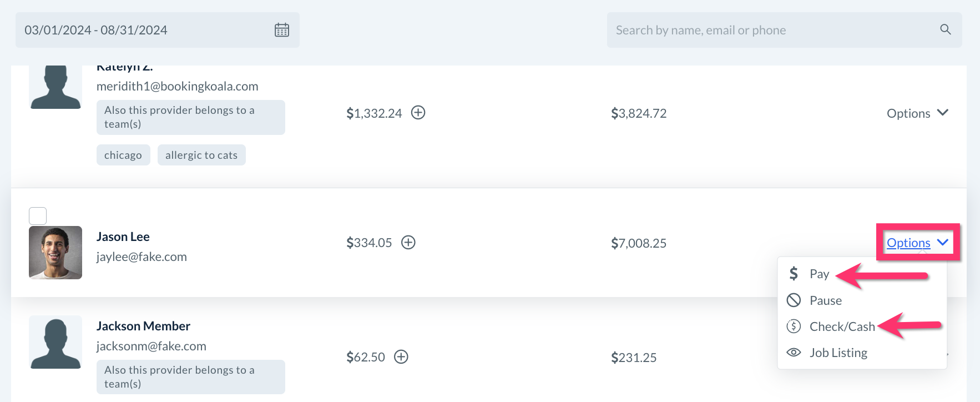
Task: Click plus icon next to $1,332.24
Action: point(418,113)
